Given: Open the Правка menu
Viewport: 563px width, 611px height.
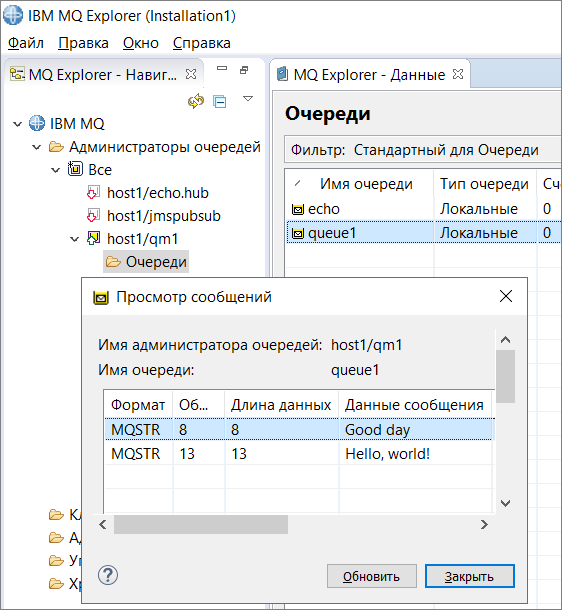Looking at the screenshot, I should 83,43.
